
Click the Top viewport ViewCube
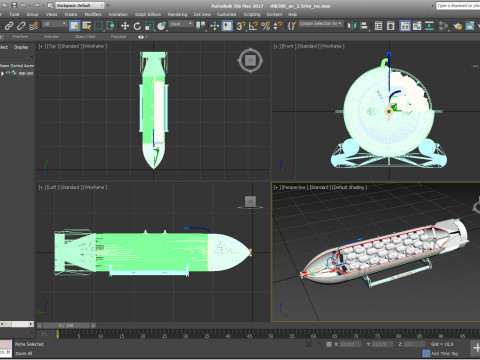click(x=250, y=60)
